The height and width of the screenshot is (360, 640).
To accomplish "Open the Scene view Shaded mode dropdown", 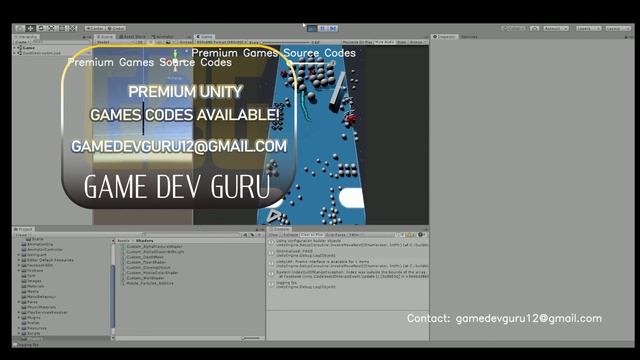I will (116, 42).
